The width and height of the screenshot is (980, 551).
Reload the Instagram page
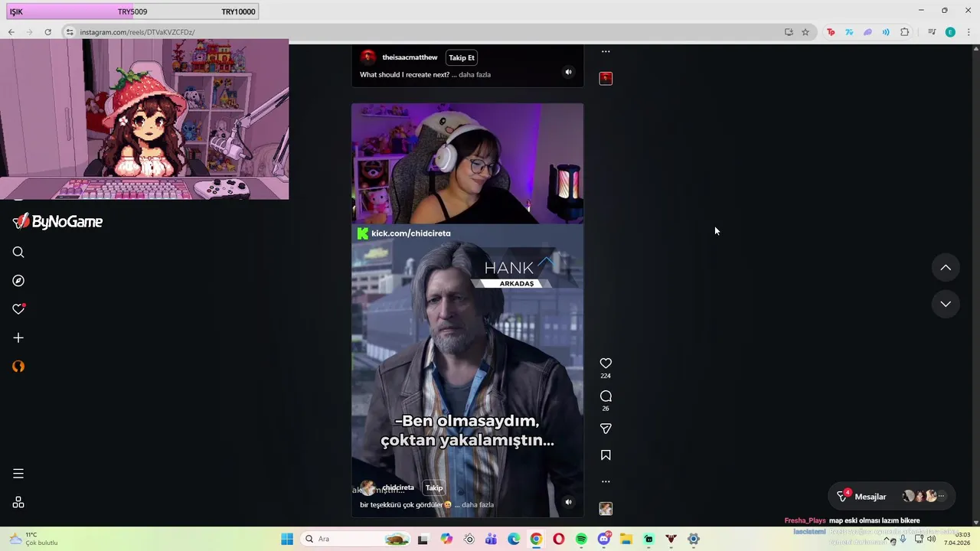tap(47, 32)
